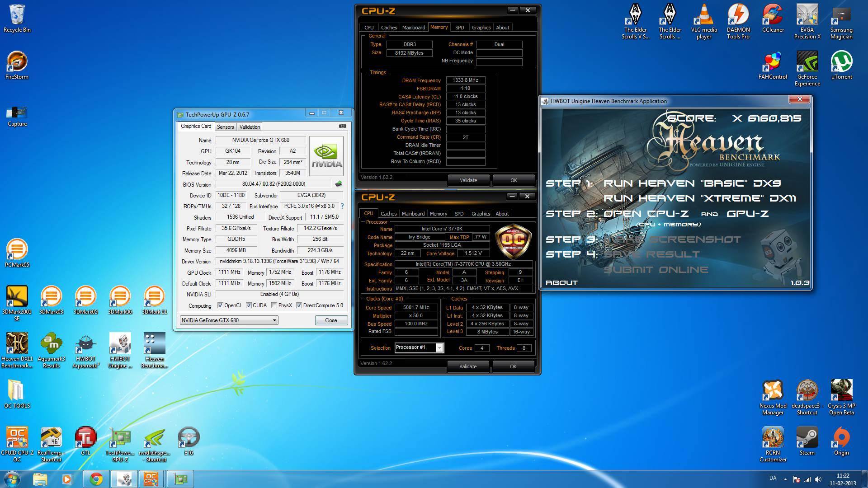Viewport: 868px width, 488px height.
Task: Click the DA language indicator in tray
Action: pyautogui.click(x=773, y=478)
